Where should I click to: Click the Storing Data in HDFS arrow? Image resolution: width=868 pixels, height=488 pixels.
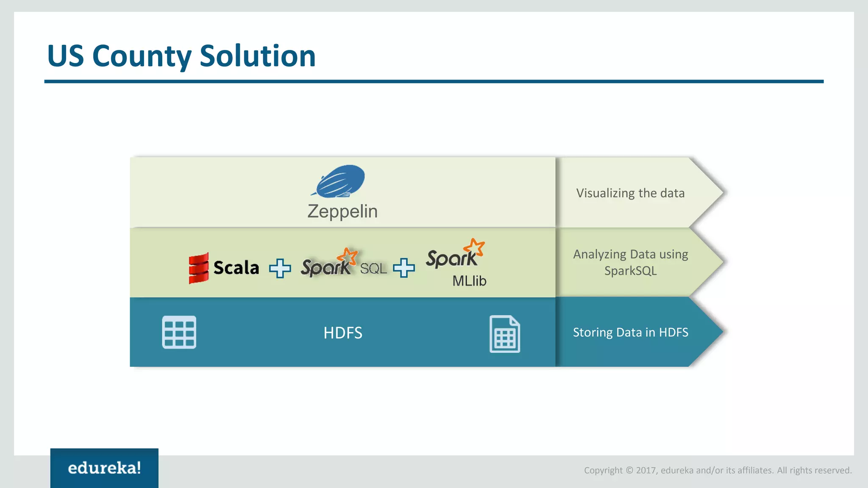[630, 332]
